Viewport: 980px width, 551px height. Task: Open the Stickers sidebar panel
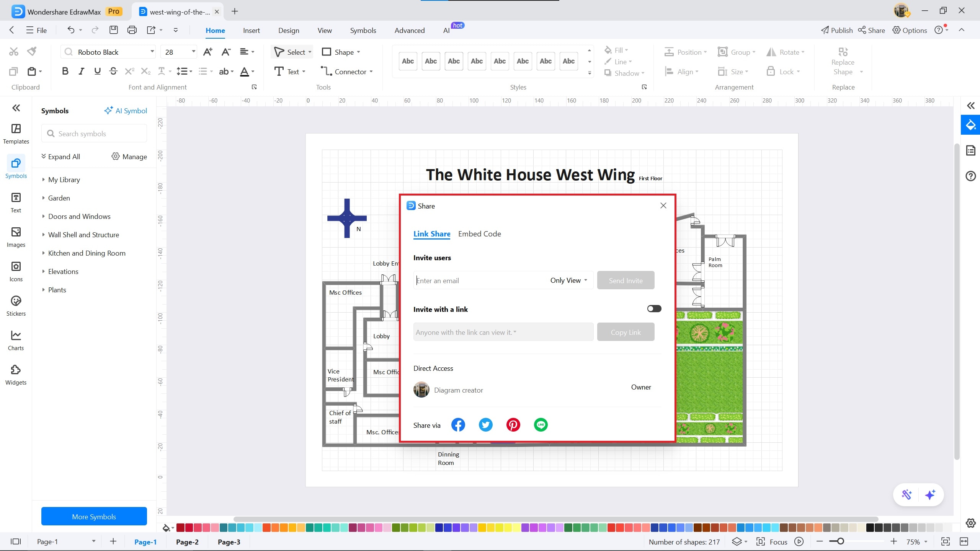[16, 306]
